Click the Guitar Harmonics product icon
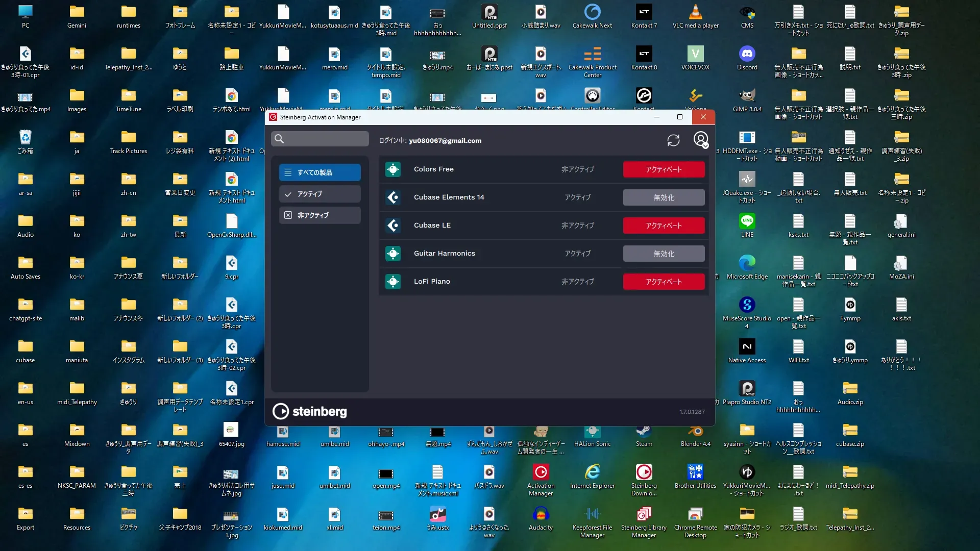 click(x=393, y=254)
